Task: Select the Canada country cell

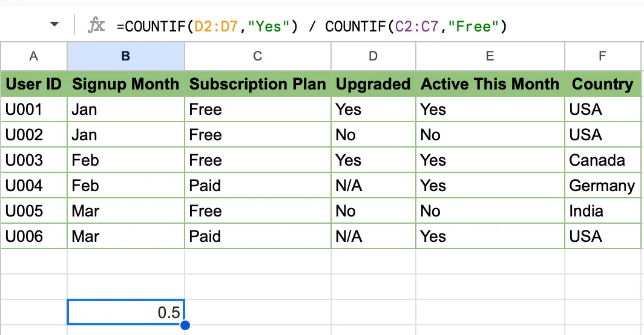Action: (x=602, y=160)
